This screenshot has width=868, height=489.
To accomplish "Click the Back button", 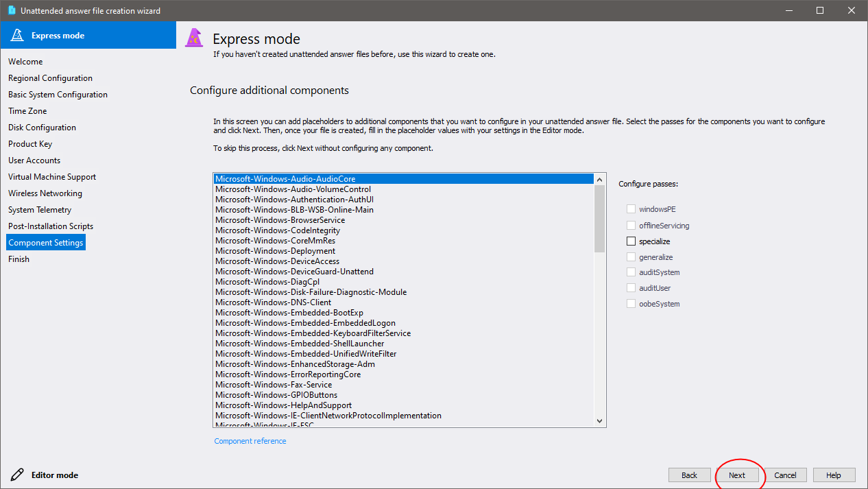I will tap(689, 475).
